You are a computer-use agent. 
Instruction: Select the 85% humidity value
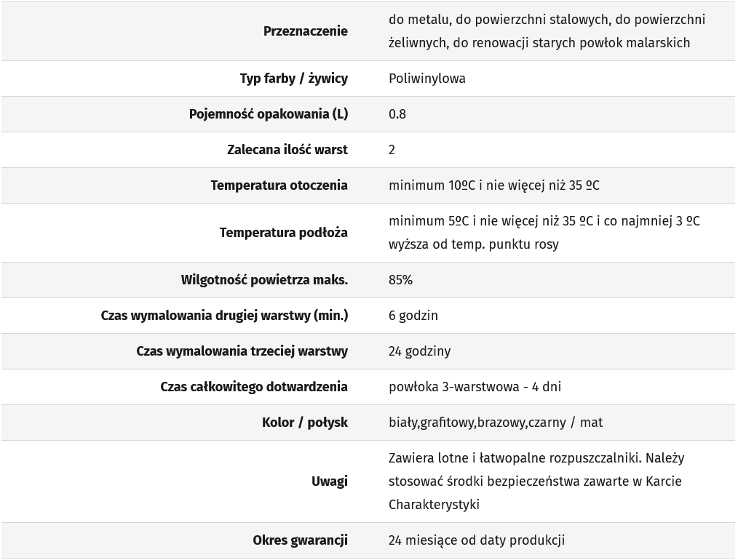[400, 280]
